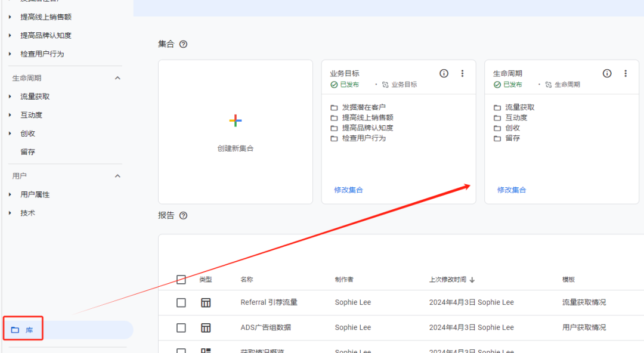Click 修改集合 on 生命周期 card
This screenshot has width=644, height=353.
512,190
